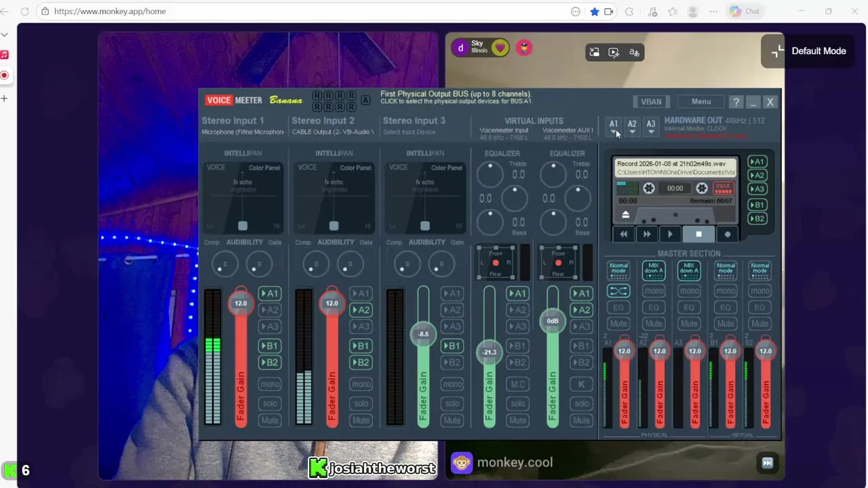Toggle the A1 bus channel-swap routing icon
The width and height of the screenshot is (868, 488).
pos(618,291)
